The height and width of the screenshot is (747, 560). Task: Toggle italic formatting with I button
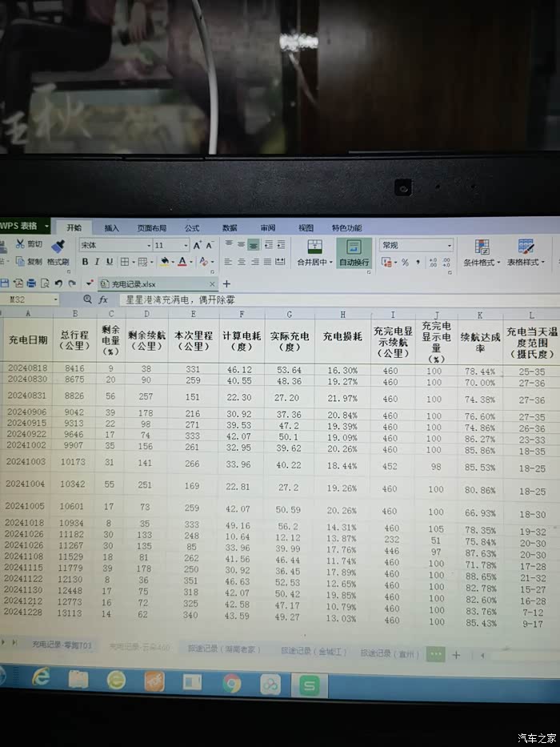click(x=97, y=262)
